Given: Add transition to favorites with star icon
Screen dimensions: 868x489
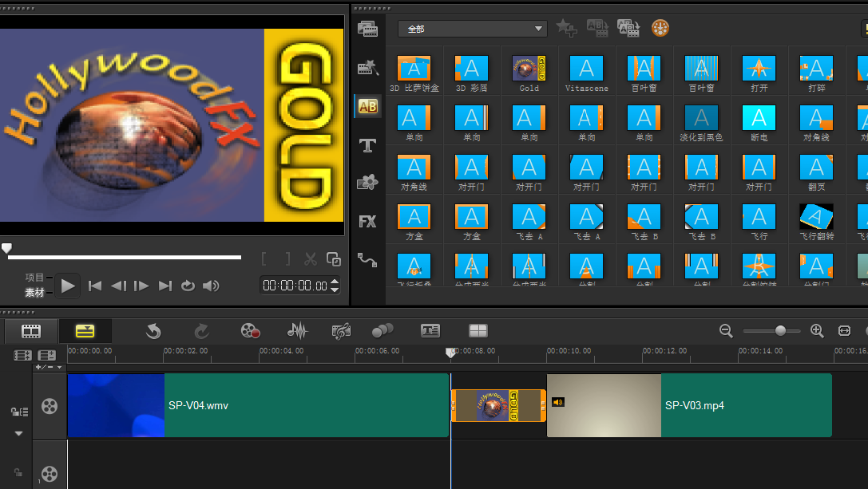Looking at the screenshot, I should tap(566, 28).
